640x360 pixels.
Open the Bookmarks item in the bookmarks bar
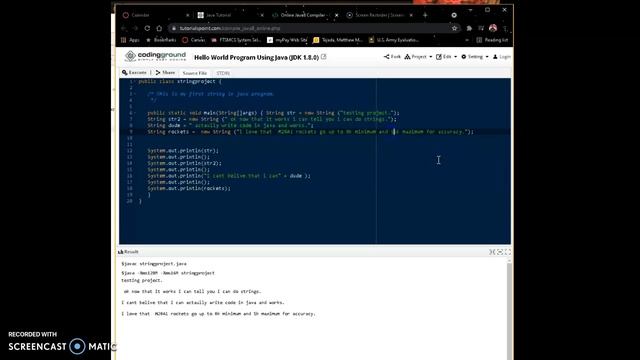click(161, 40)
